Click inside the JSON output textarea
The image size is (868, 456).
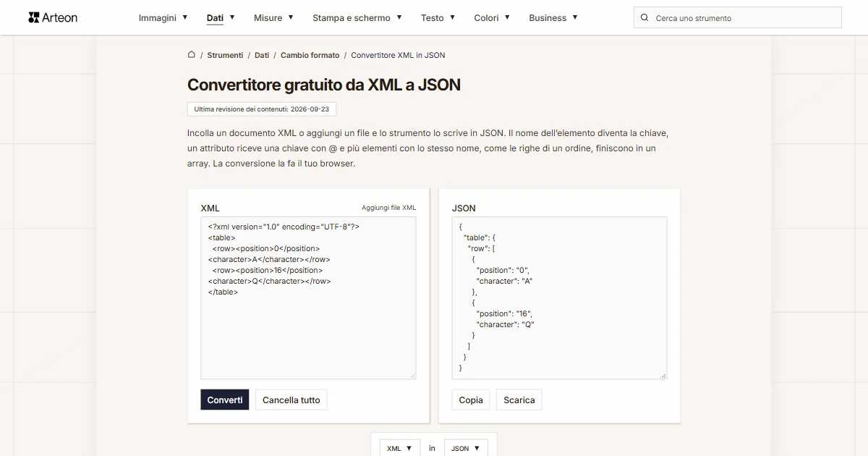coord(559,297)
